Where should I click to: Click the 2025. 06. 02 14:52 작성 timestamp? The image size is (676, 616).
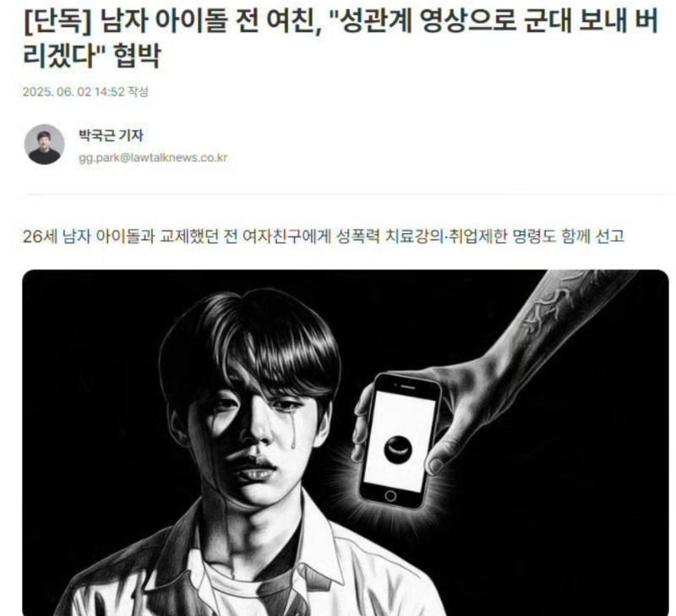(85, 92)
